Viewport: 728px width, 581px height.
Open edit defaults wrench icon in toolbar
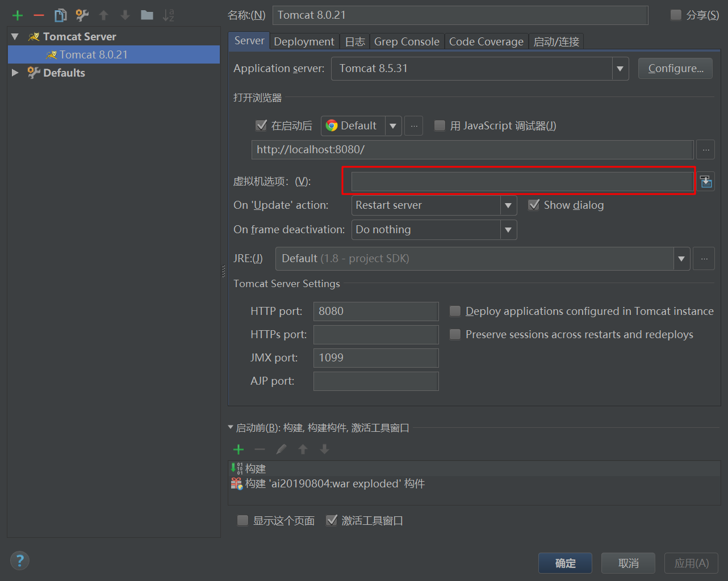pos(82,15)
